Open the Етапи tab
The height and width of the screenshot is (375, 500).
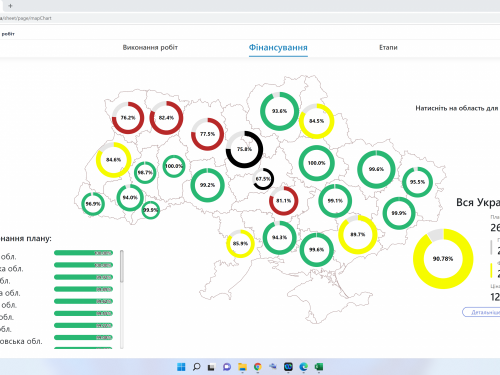click(x=388, y=47)
